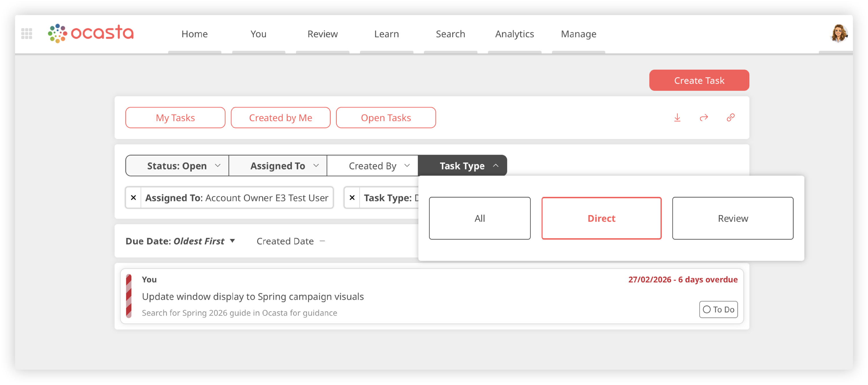Mark the task as To Do

[x=718, y=309]
